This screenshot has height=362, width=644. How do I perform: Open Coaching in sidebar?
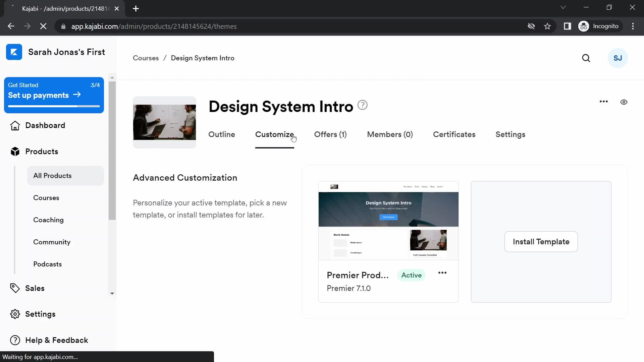[48, 220]
